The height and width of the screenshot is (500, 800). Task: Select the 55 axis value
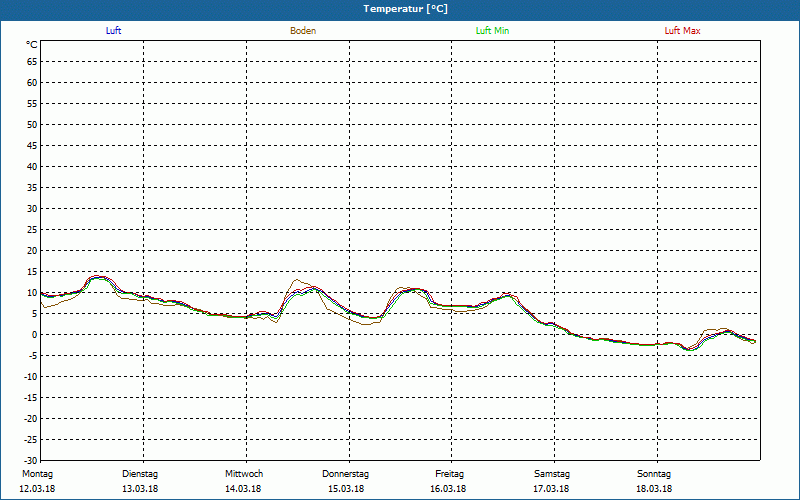32,104
